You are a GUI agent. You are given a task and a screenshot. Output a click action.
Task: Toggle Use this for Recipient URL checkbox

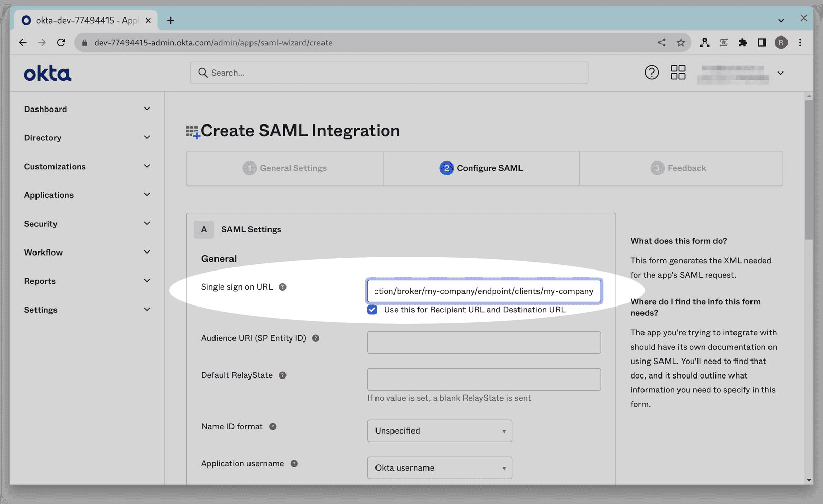coord(372,310)
